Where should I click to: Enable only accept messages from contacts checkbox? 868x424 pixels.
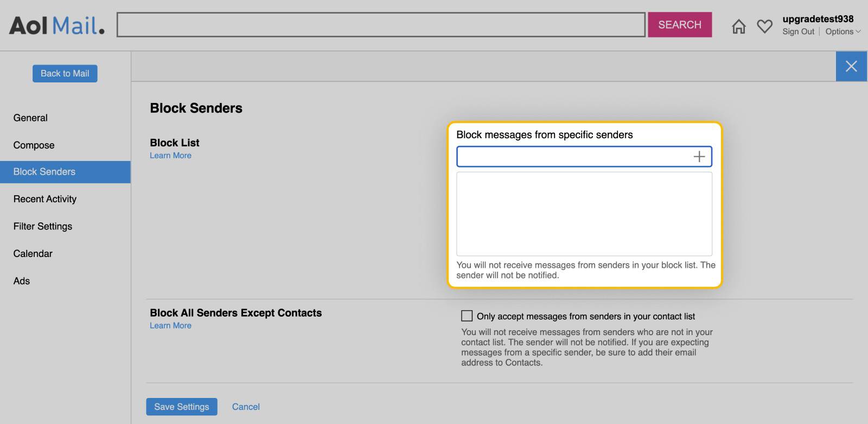coord(467,316)
